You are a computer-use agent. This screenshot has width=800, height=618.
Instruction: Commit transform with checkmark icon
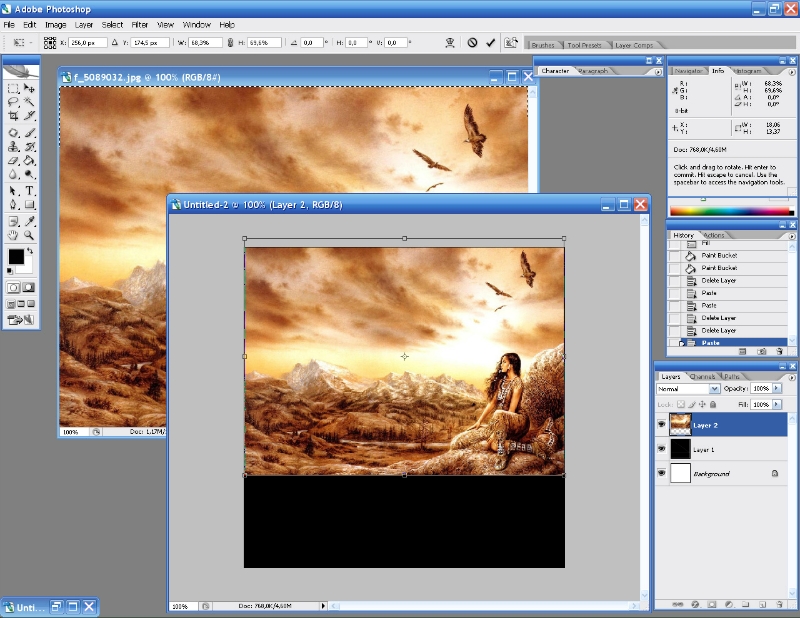pos(490,43)
